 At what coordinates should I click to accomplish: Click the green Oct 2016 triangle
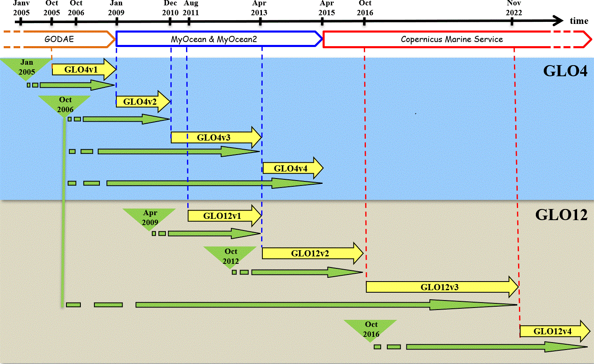(x=370, y=329)
